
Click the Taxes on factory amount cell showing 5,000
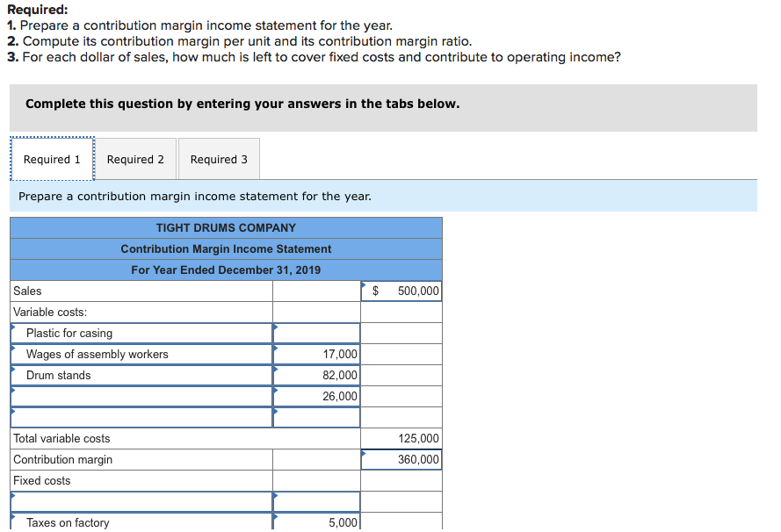point(315,522)
